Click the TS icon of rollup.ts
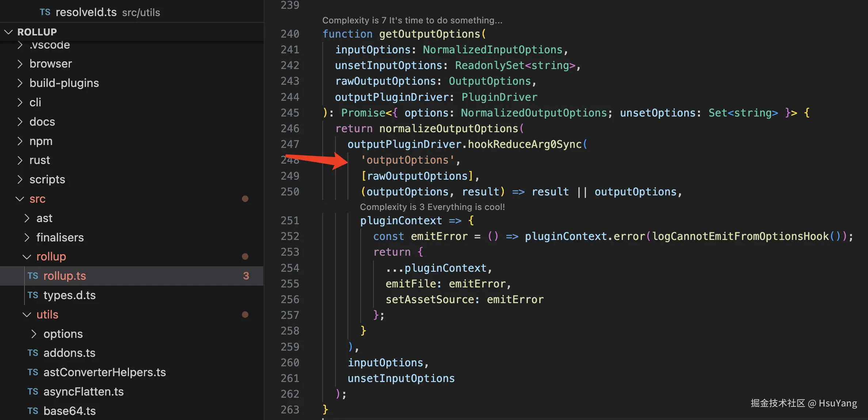Screen dimensions: 868x420 coord(33,276)
